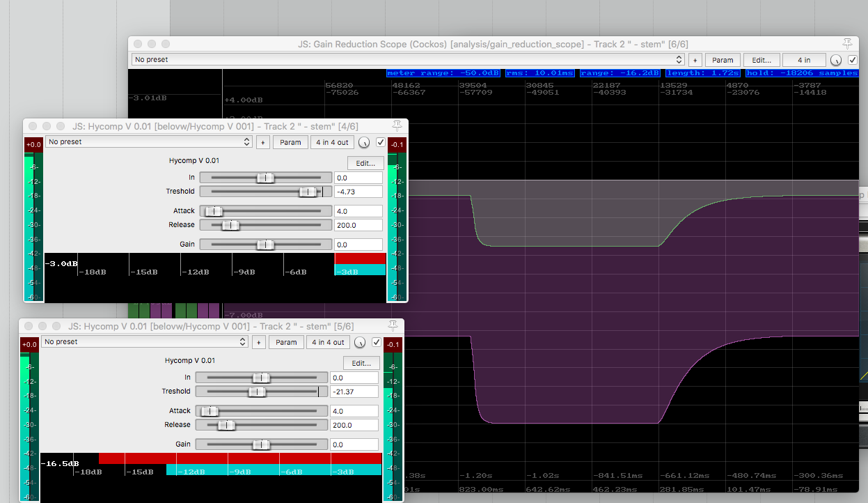
Task: Click the pin icon on Hycomp [5/6] window
Action: (x=393, y=326)
